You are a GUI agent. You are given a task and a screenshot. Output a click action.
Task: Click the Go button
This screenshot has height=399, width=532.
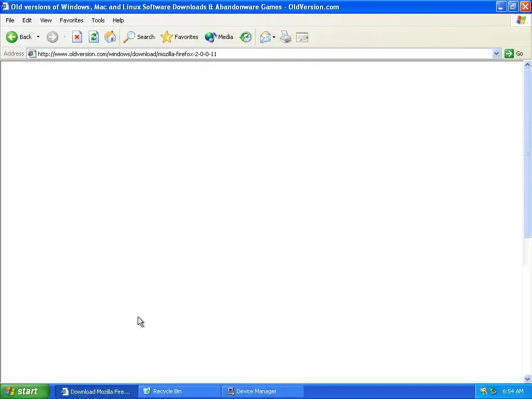click(x=514, y=54)
